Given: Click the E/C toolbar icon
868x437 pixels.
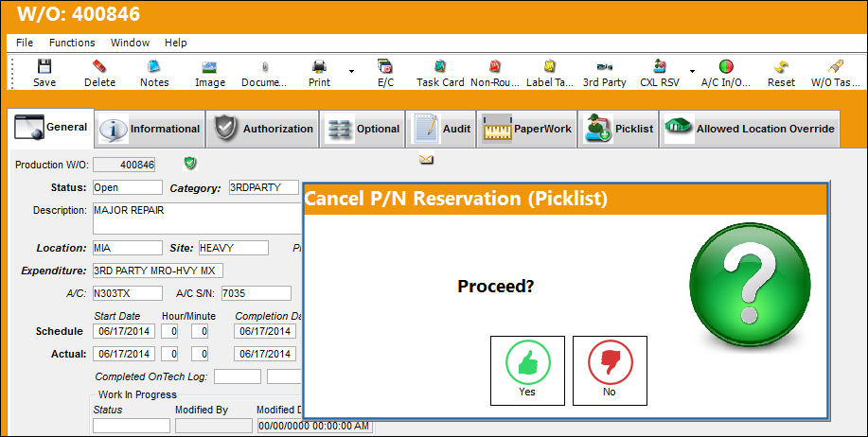Looking at the screenshot, I should click(385, 67).
